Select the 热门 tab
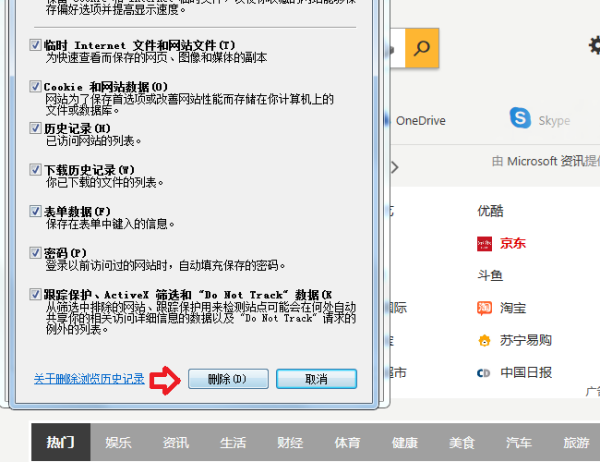Viewport: 600px width, 462px height. (x=61, y=442)
